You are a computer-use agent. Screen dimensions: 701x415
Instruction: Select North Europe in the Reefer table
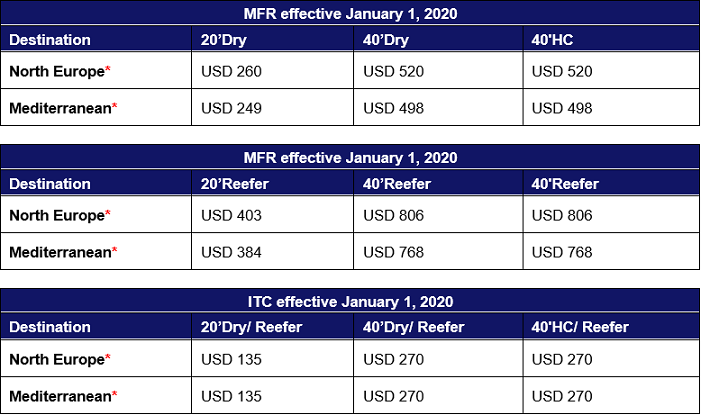click(x=59, y=216)
